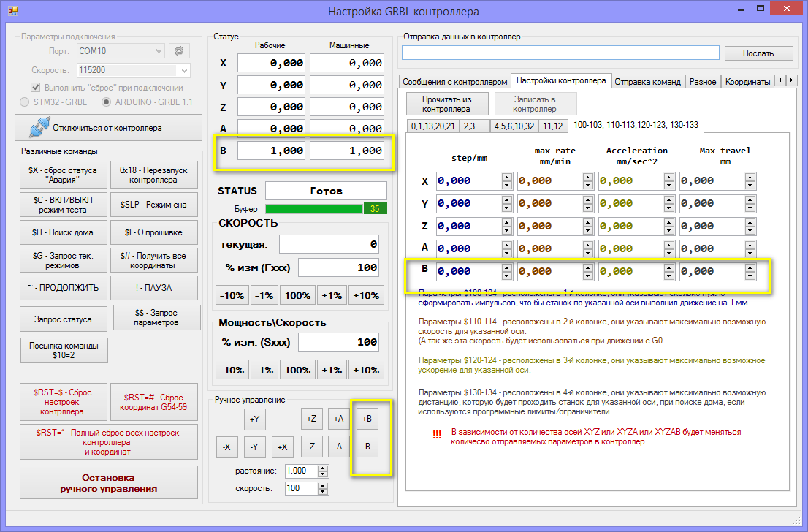Click the ! ПАУЗА button

coord(153,288)
